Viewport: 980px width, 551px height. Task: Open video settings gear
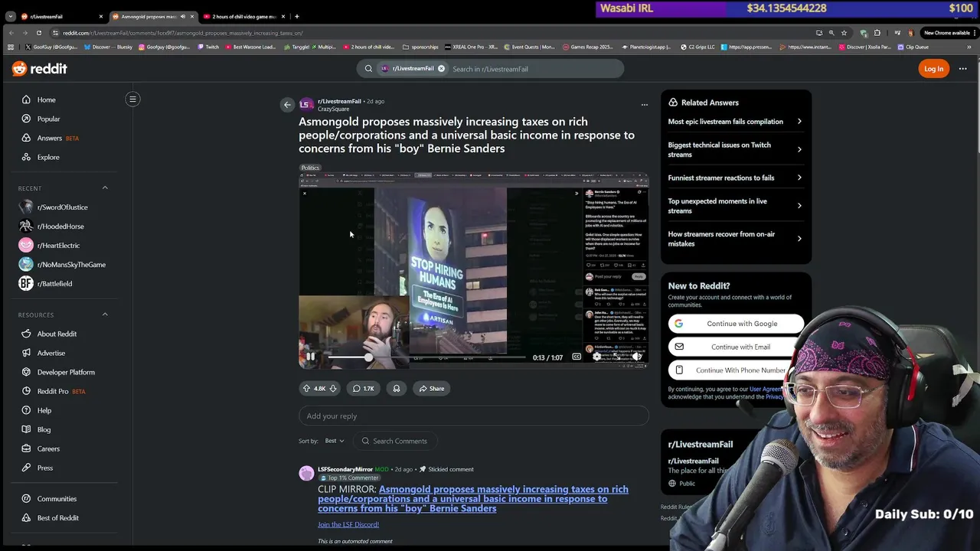597,357
